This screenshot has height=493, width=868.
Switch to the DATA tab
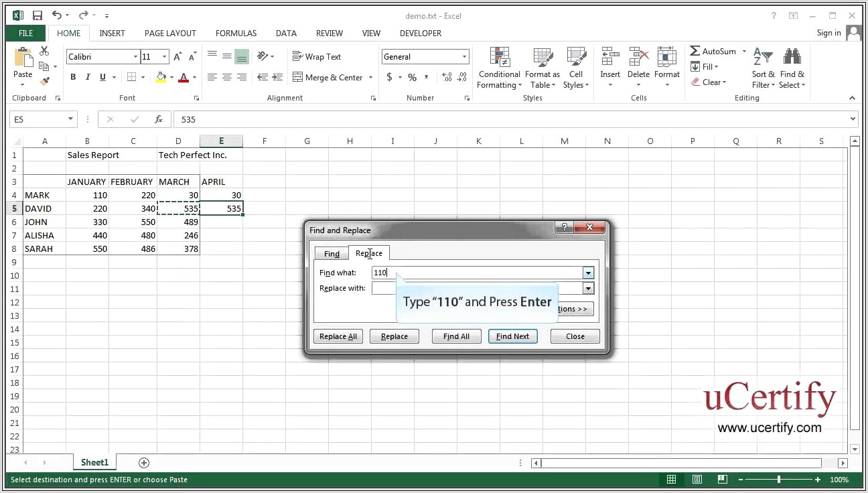(286, 33)
